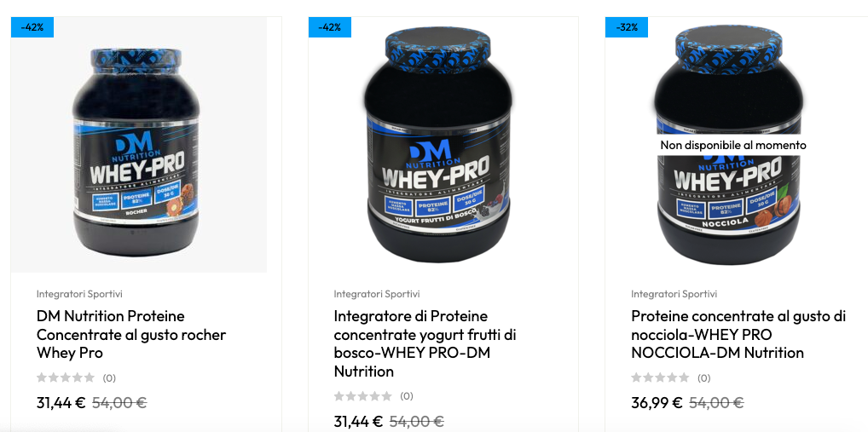868x432 pixels.
Task: Open the yogurt frutti di bosco product image
Action: point(439,144)
